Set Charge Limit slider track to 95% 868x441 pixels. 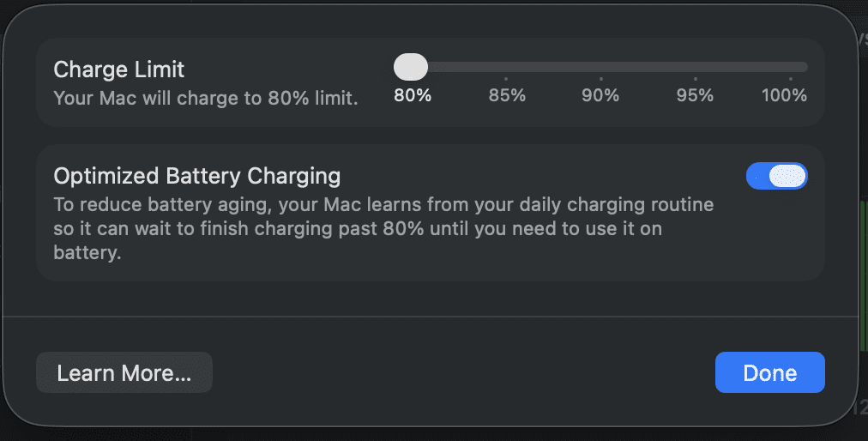[x=695, y=67]
